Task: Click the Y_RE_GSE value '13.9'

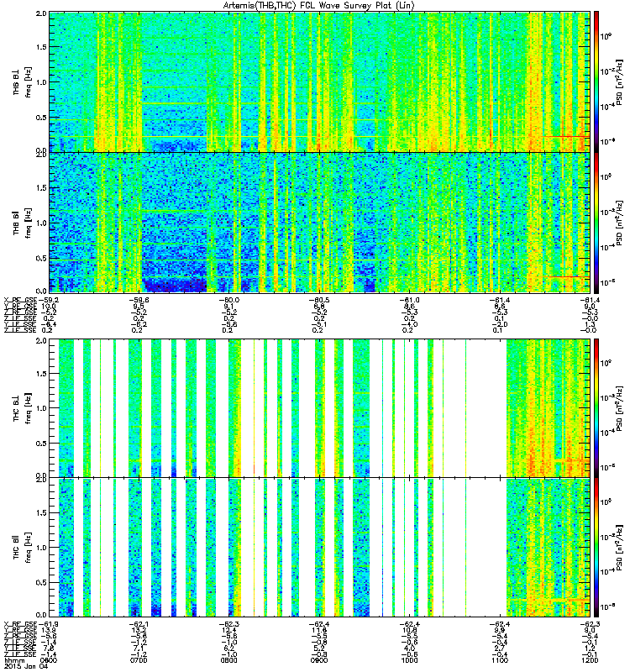Action: (x=49, y=630)
